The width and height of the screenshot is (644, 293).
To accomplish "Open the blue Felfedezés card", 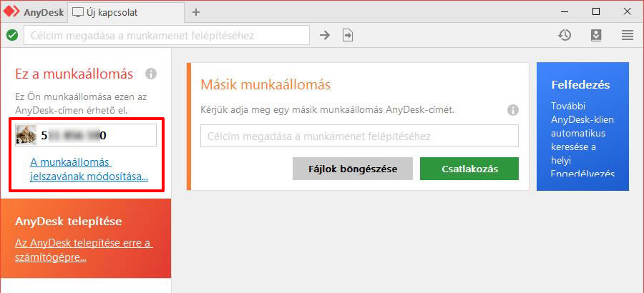I will pyautogui.click(x=582, y=126).
